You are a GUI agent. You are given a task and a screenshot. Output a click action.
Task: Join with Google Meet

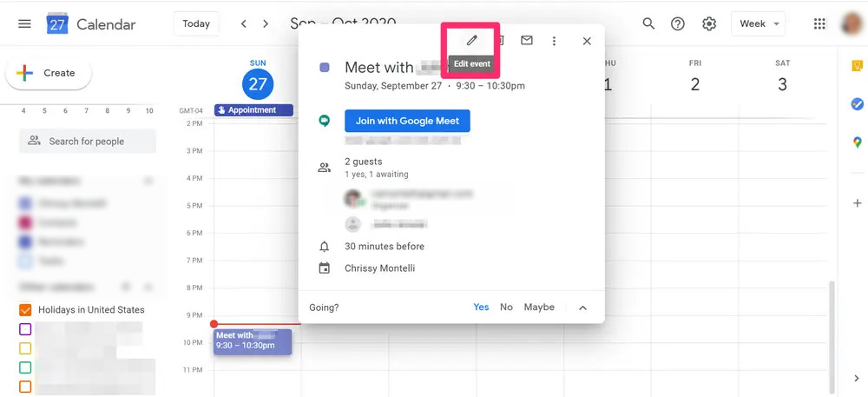407,121
